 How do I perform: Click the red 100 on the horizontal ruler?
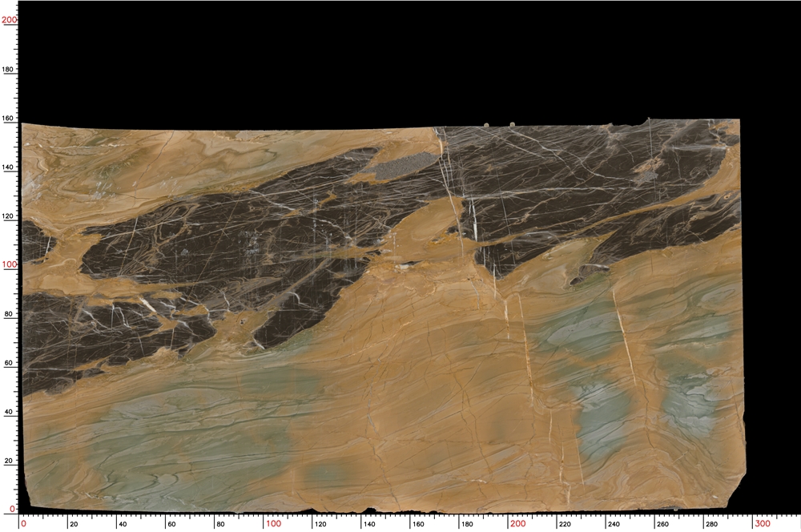pos(273,523)
